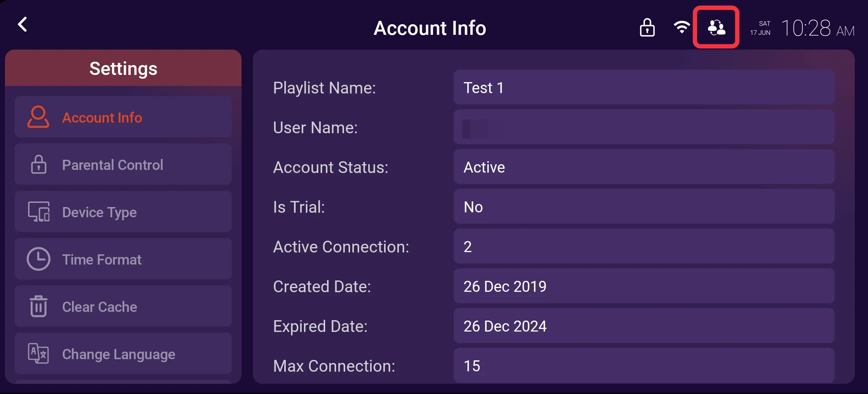
Task: Tap the Active Connection: label
Action: (x=341, y=247)
